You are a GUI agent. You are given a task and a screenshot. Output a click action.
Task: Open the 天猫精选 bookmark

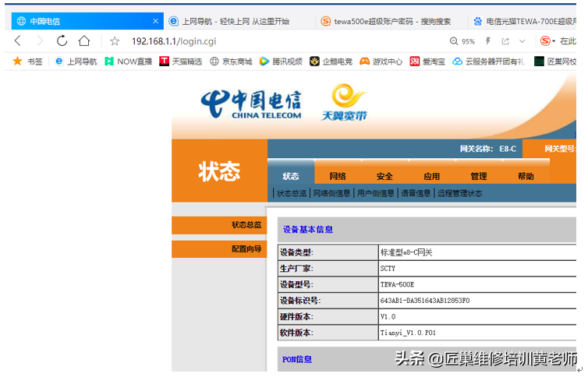click(x=180, y=62)
